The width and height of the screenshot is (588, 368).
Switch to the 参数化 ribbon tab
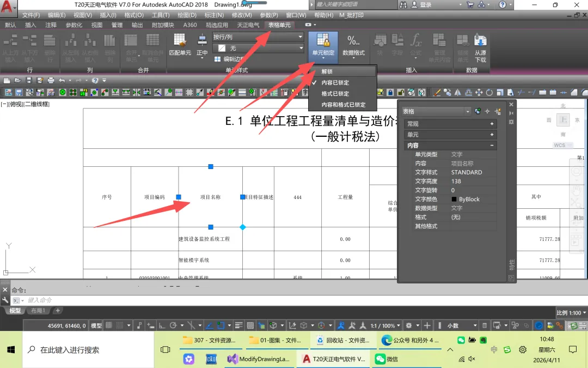pos(74,25)
